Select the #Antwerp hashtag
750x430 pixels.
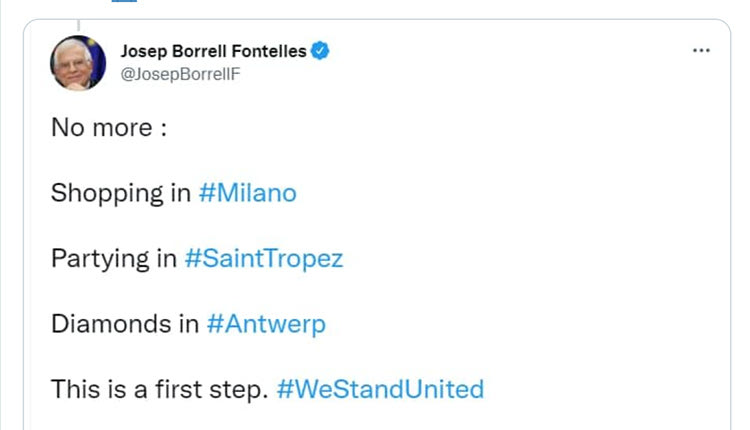[266, 323]
